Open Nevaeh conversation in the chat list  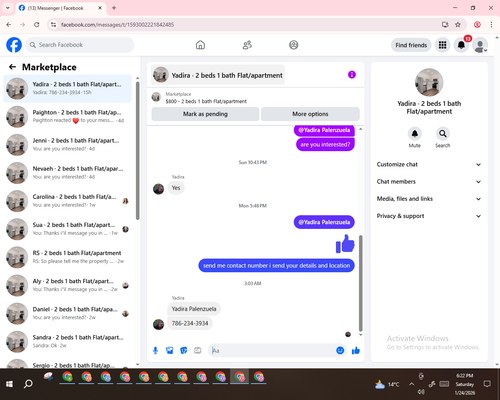(67, 173)
